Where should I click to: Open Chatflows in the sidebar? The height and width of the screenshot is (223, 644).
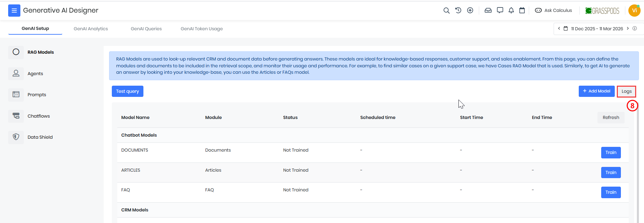click(x=38, y=116)
